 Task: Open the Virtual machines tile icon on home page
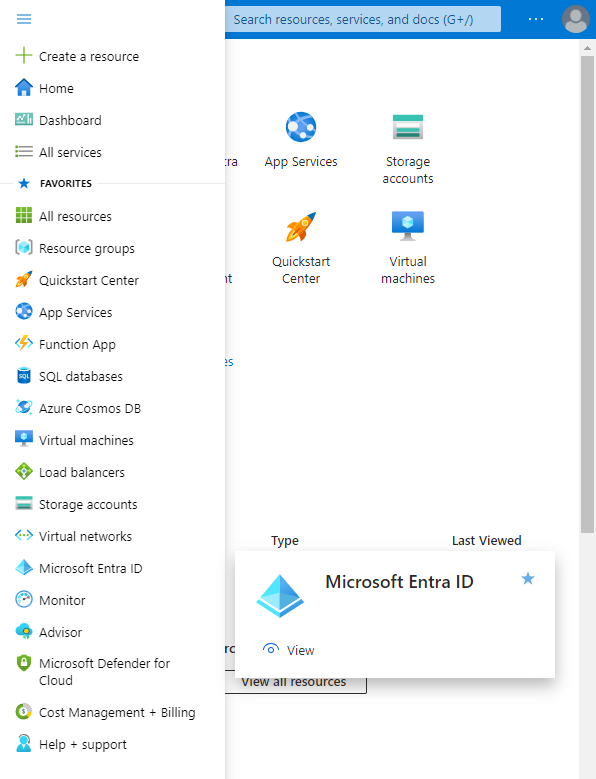(408, 226)
